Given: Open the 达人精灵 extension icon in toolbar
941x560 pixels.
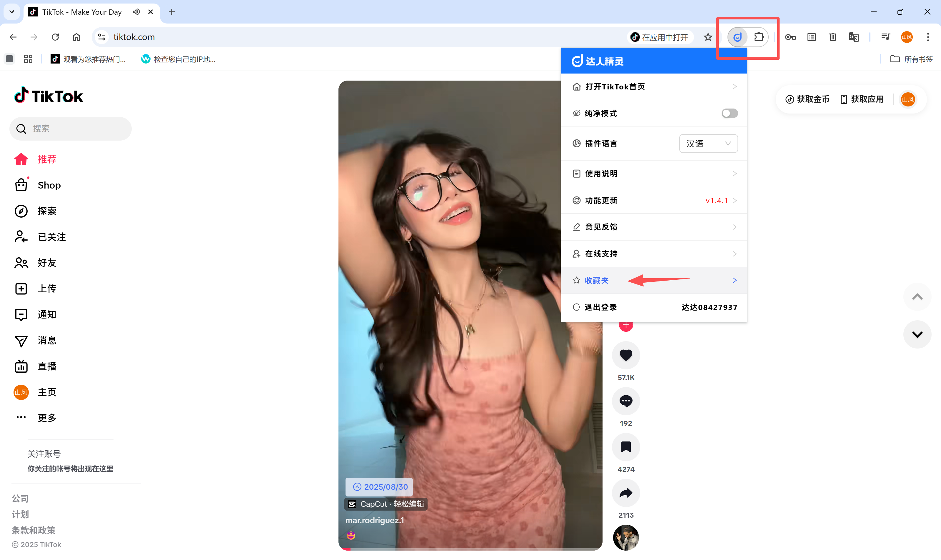Looking at the screenshot, I should 737,37.
